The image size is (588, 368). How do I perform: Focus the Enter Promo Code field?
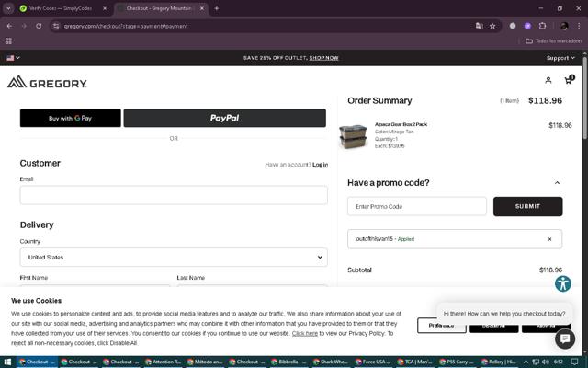click(417, 206)
